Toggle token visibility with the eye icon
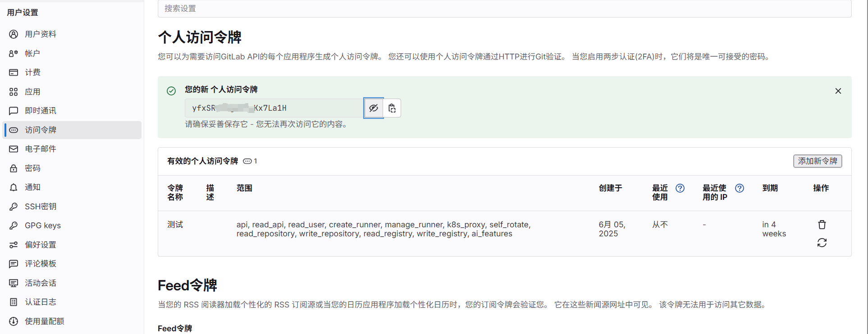 coord(374,108)
